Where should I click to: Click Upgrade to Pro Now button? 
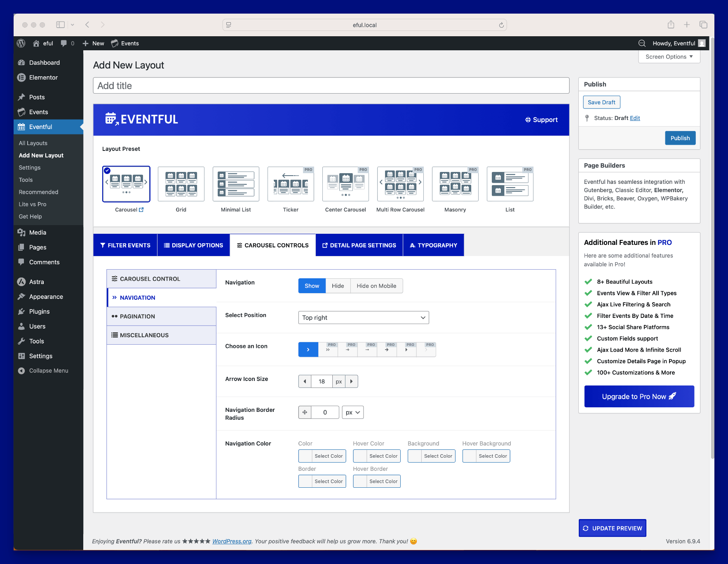(x=639, y=396)
